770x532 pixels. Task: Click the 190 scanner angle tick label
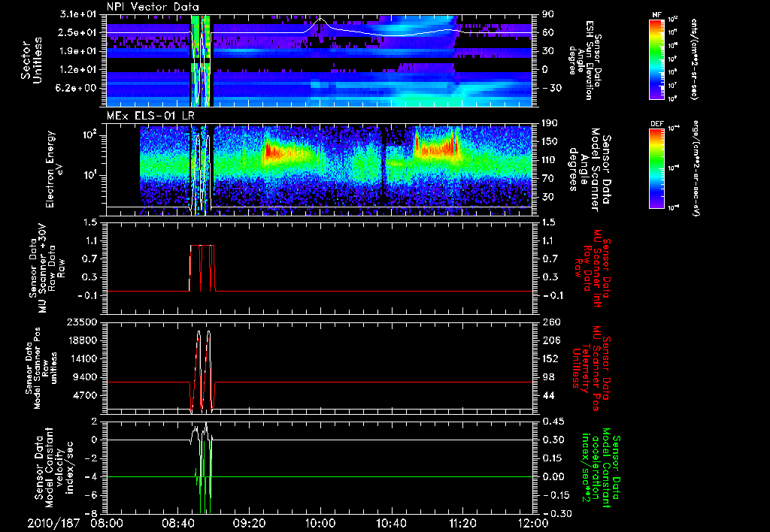pyautogui.click(x=550, y=123)
